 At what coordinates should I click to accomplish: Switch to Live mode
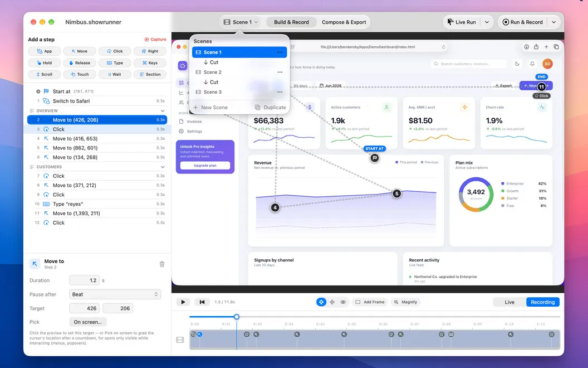[x=509, y=302]
